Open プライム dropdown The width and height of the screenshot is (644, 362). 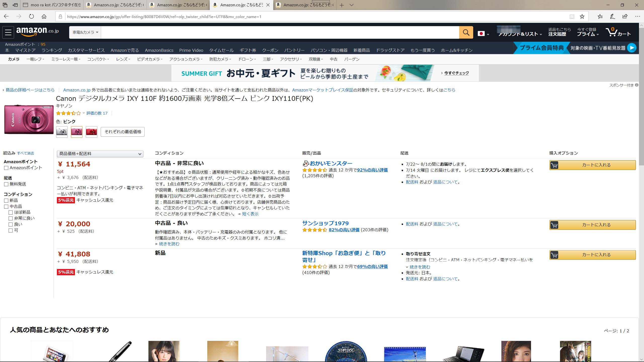click(x=588, y=34)
